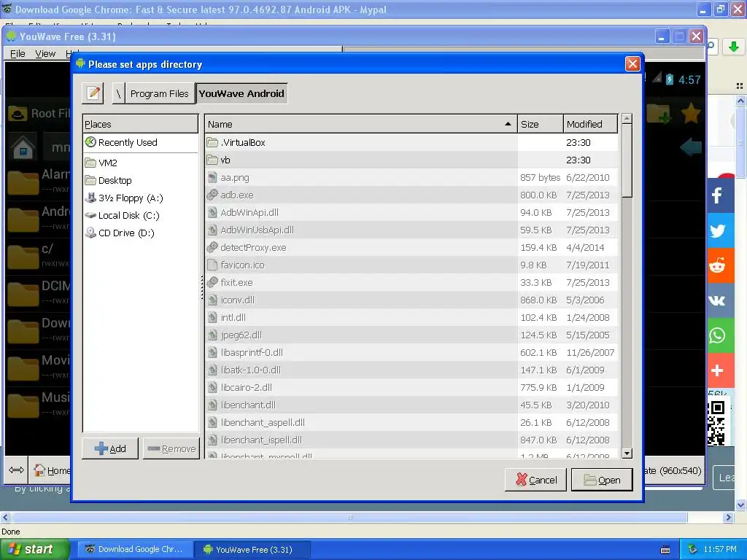Image resolution: width=747 pixels, height=560 pixels.
Task: Select jpeg62.dll file name
Action: tap(241, 335)
